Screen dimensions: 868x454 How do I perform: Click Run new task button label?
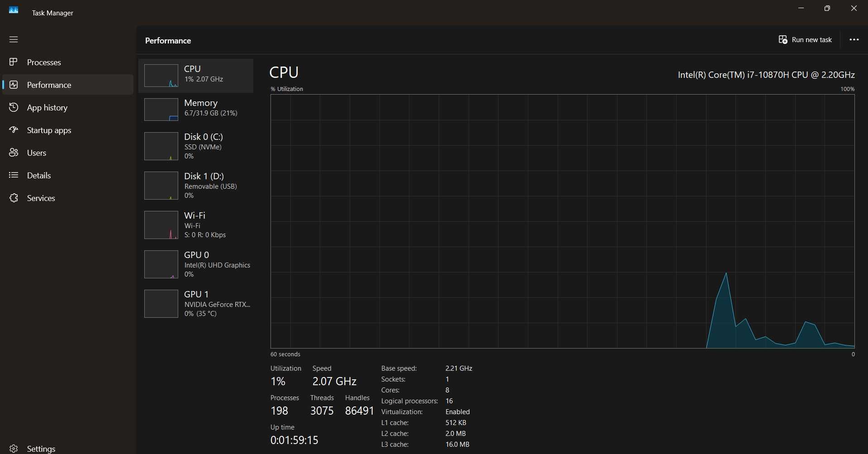click(811, 40)
